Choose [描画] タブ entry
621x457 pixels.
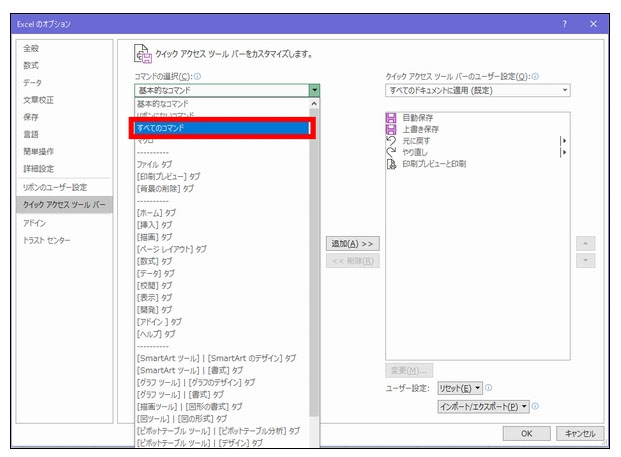pyautogui.click(x=222, y=237)
